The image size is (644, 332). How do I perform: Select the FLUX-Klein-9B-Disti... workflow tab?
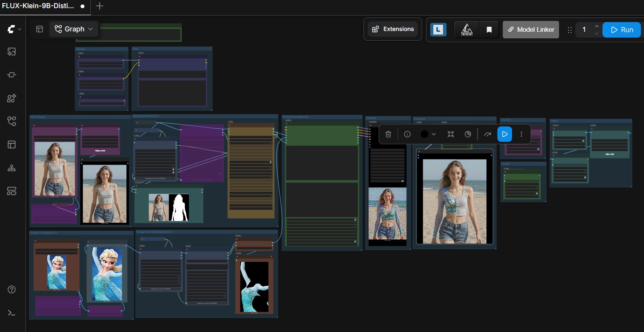38,6
